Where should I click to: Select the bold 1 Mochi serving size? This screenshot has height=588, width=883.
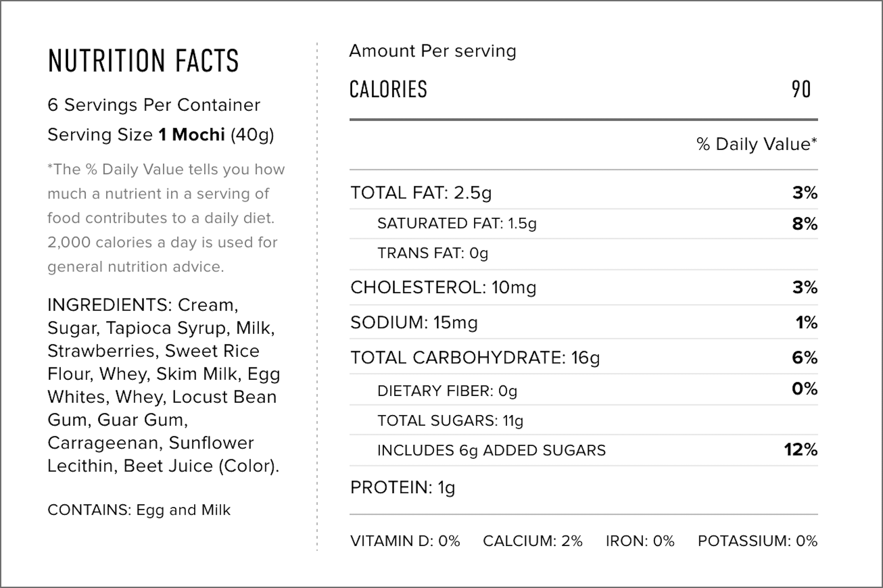coord(192,134)
